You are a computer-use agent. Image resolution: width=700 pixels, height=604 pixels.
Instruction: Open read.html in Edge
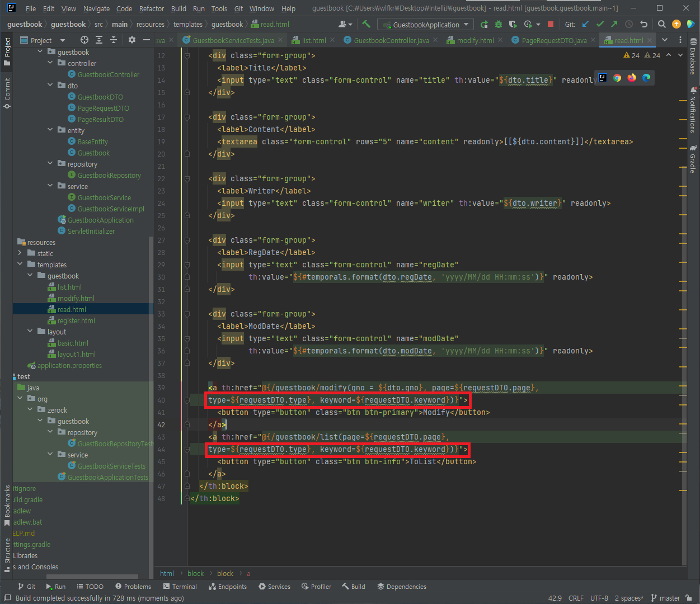(x=646, y=78)
